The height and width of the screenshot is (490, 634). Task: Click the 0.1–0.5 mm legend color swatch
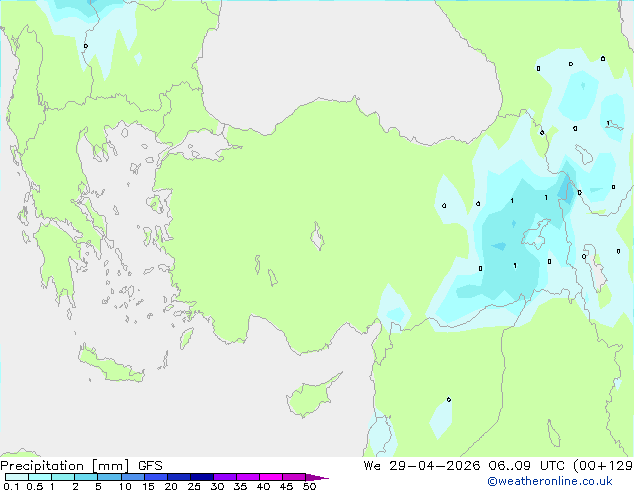point(17,477)
